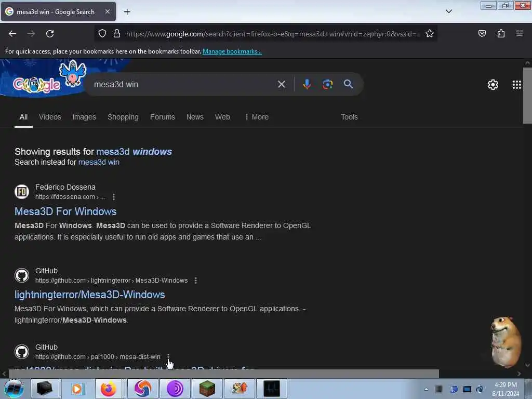Open the taskbar clock and date
532x399 pixels.
[506, 389]
